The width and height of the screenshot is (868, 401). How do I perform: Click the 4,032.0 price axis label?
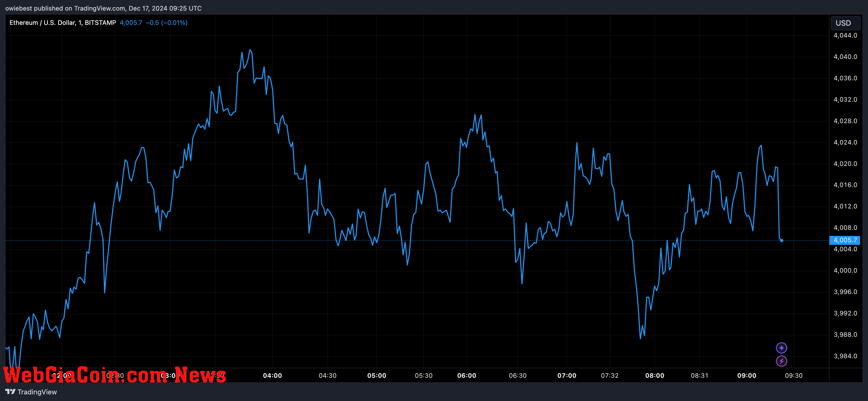click(845, 99)
